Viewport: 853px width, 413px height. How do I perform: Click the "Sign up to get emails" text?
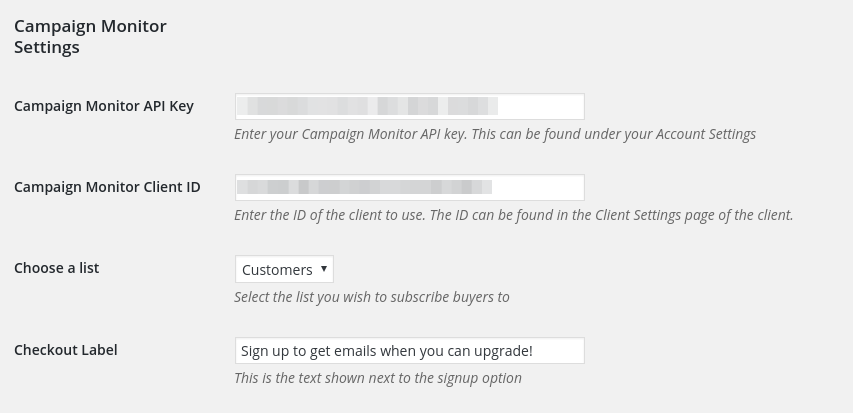pyautogui.click(x=387, y=350)
